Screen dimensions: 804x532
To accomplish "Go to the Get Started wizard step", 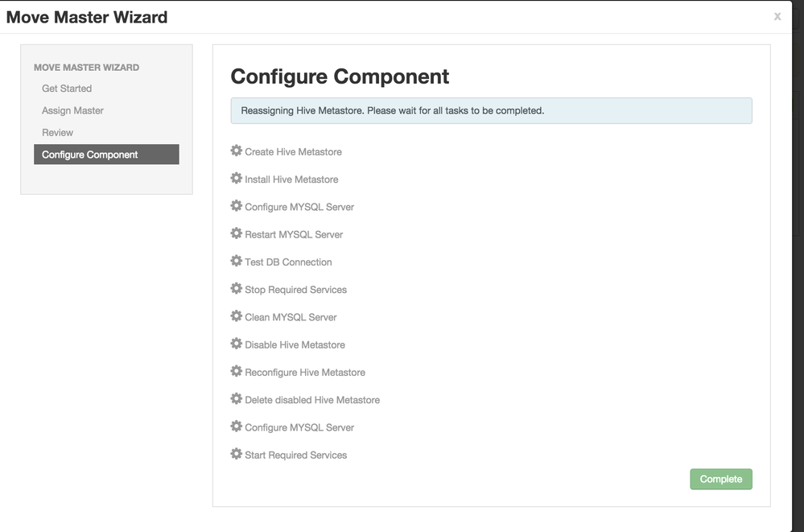I will tap(67, 89).
